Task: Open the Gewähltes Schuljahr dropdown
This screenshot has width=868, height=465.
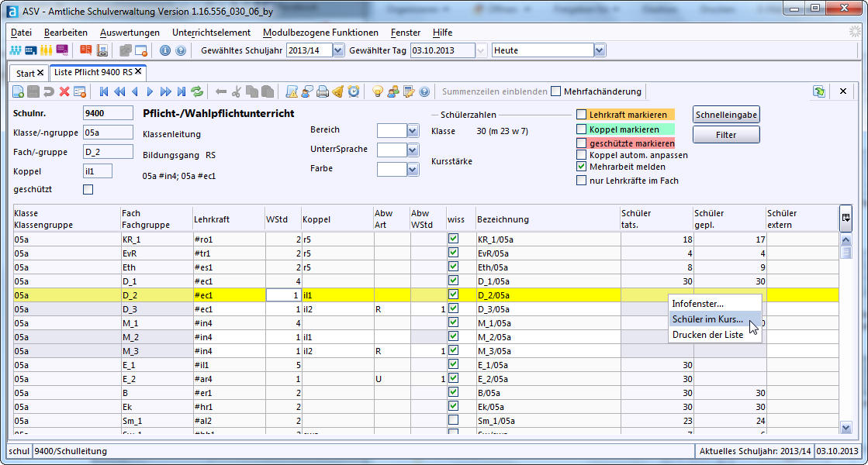Action: tap(337, 50)
